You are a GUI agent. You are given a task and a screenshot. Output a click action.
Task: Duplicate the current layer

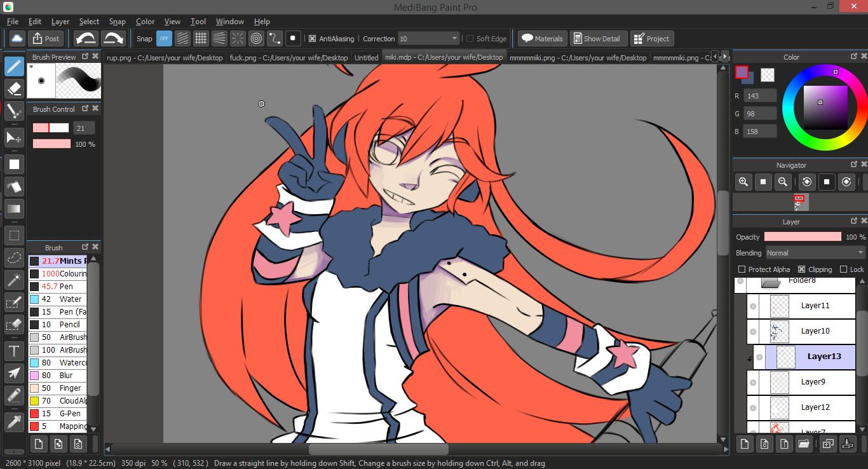[827, 443]
